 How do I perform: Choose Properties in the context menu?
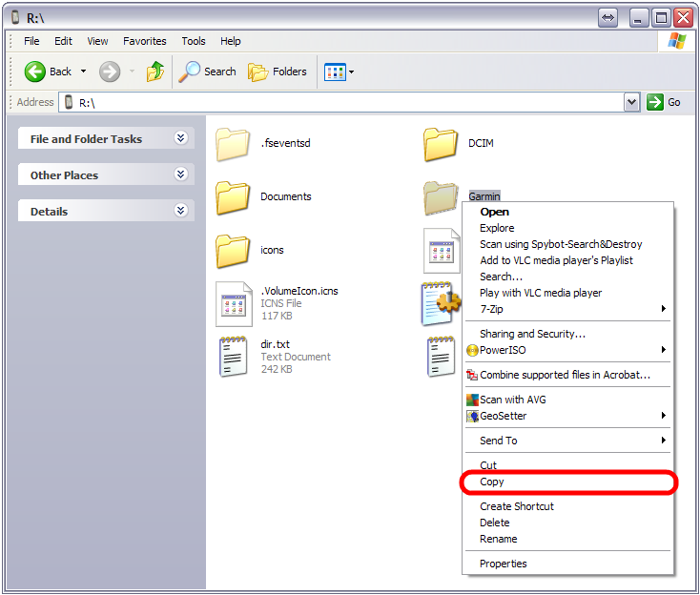point(504,564)
